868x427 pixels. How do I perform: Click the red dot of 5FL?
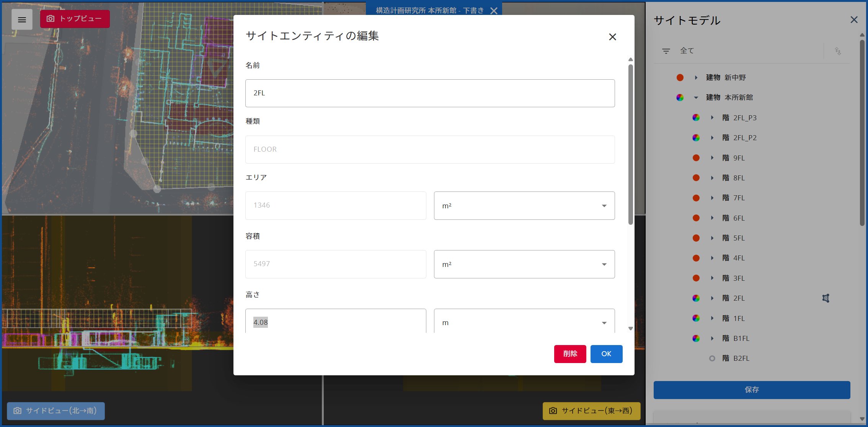[x=696, y=238]
